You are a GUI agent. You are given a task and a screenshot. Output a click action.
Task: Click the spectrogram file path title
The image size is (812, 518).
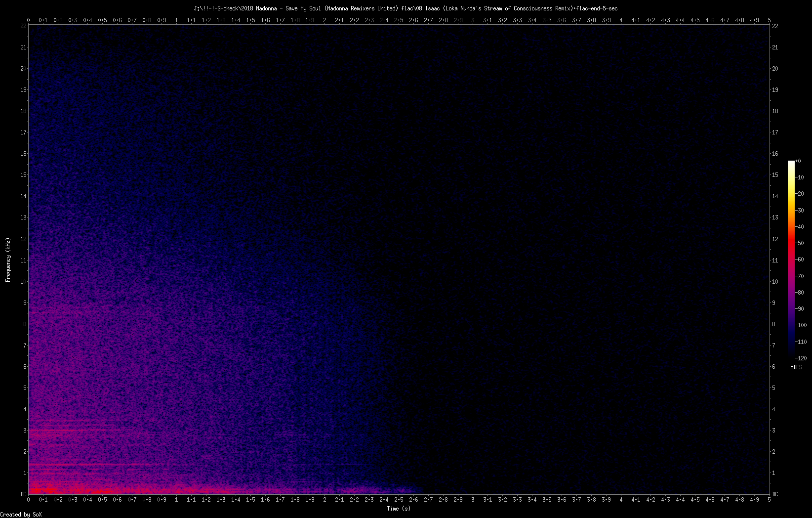(406, 8)
